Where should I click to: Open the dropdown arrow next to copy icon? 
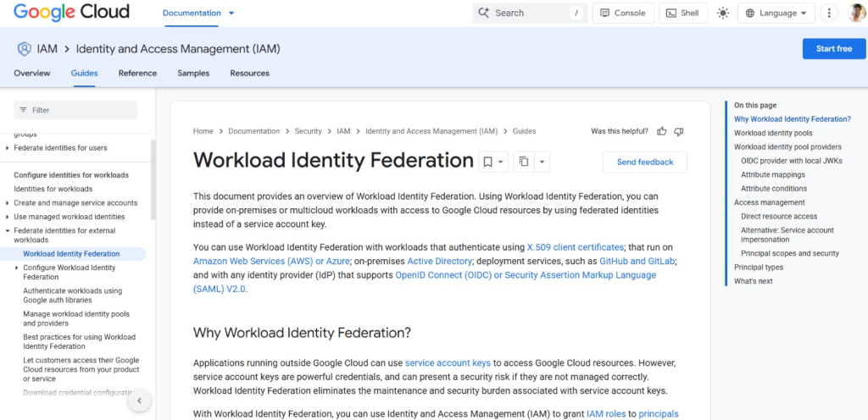(x=542, y=162)
